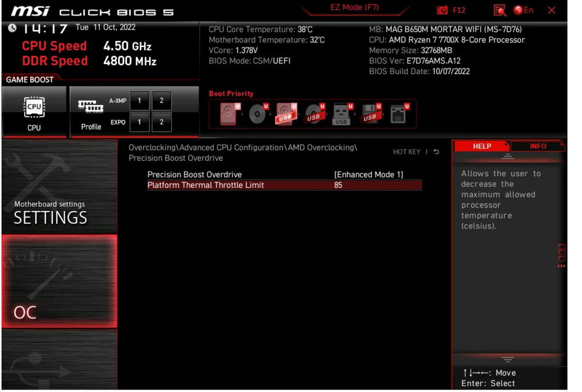Open the OC overclocking section
Screen dimensions: 582x392
pos(59,281)
